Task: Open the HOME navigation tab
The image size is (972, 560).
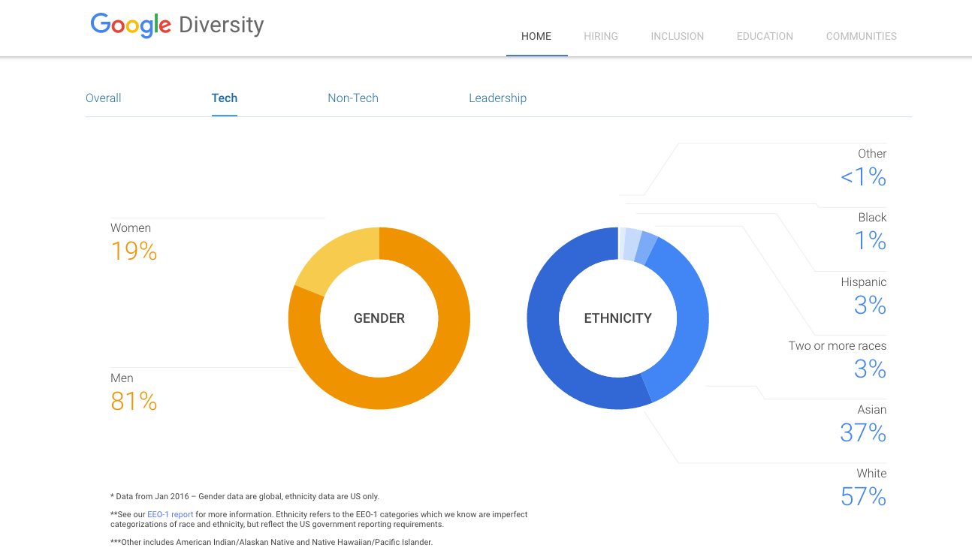Action: tap(536, 36)
